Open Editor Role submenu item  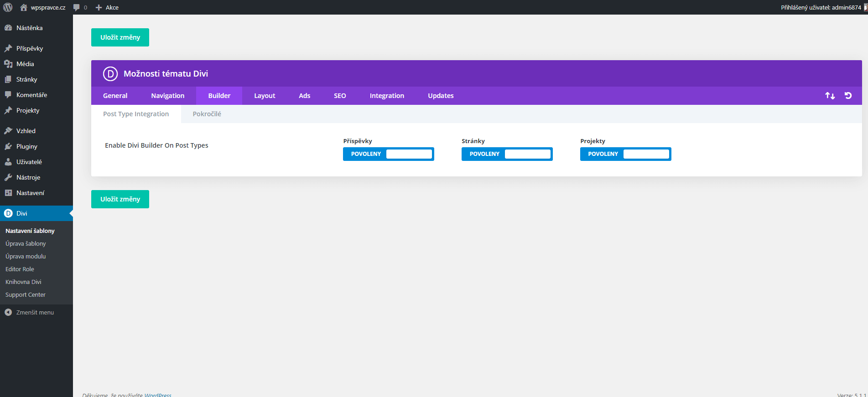click(x=20, y=269)
